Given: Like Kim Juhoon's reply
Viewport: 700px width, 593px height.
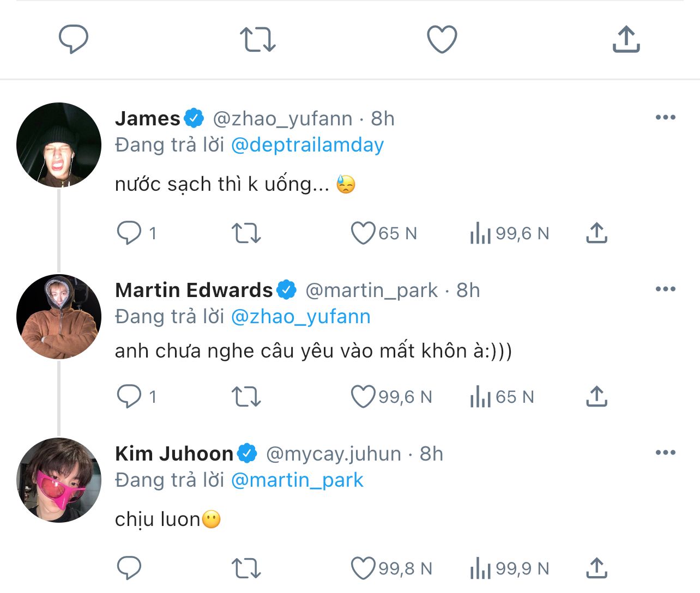Looking at the screenshot, I should click(363, 568).
